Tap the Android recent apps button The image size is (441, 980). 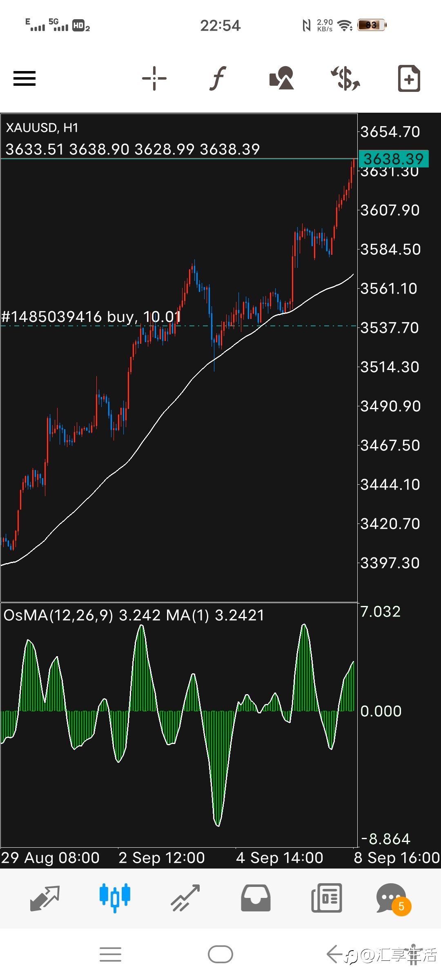pyautogui.click(x=110, y=955)
